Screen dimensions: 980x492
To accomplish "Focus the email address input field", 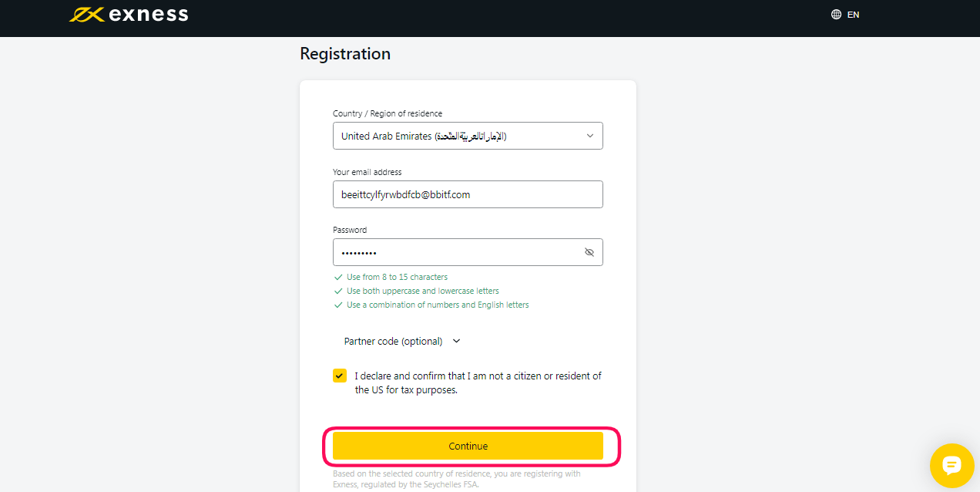I will click(468, 194).
